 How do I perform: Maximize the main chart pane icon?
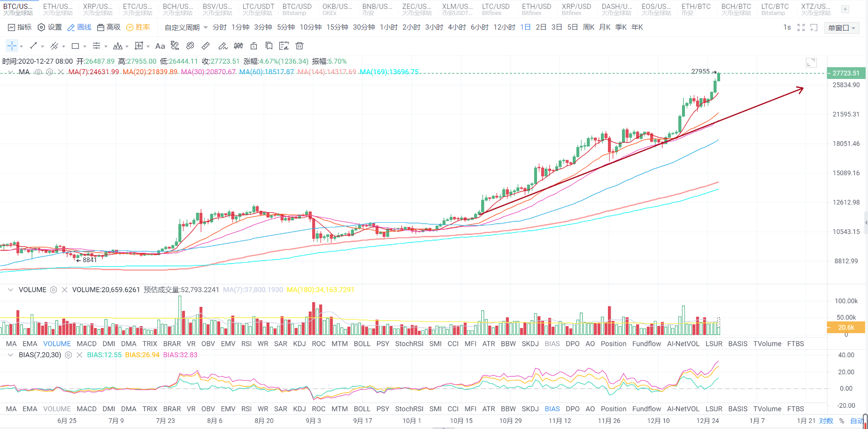811,62
